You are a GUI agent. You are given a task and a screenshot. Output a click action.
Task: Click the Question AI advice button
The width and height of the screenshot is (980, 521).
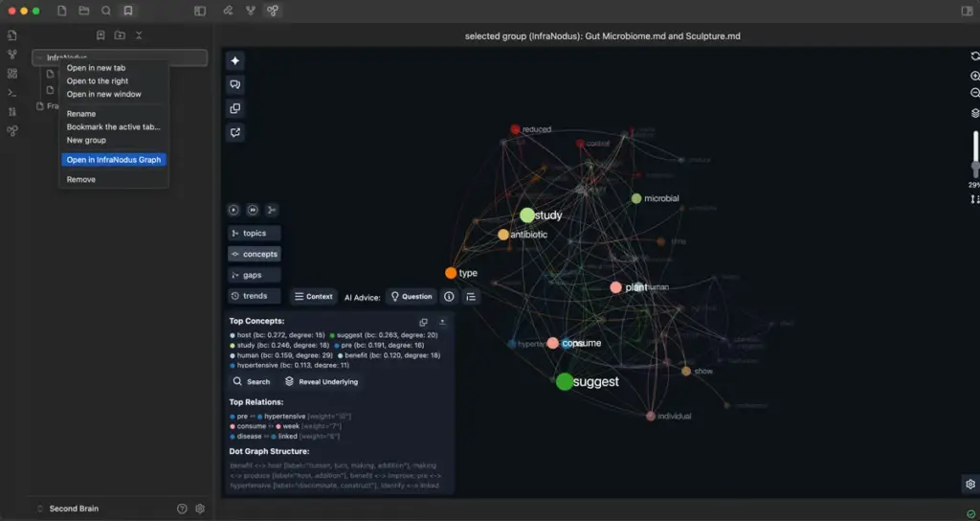(411, 297)
